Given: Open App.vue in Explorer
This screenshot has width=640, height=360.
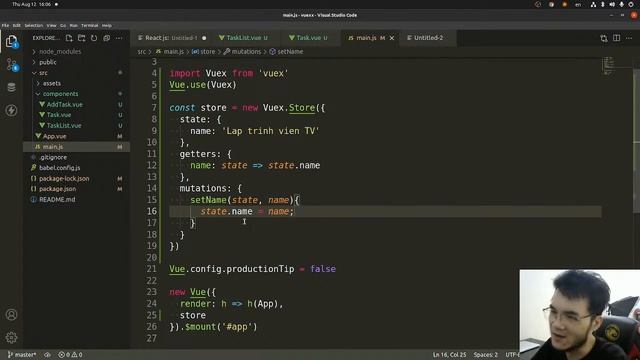Looking at the screenshot, I should pyautogui.click(x=54, y=136).
